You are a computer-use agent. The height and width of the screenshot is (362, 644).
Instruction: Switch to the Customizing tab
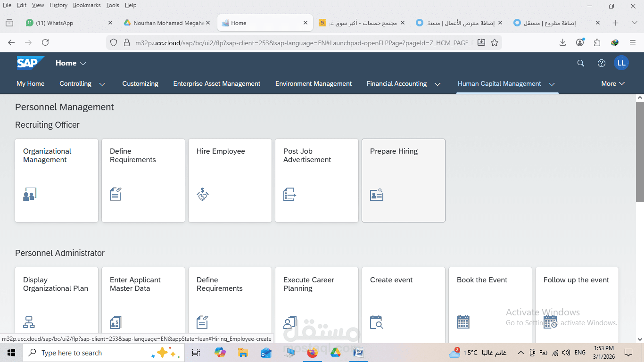tap(140, 83)
